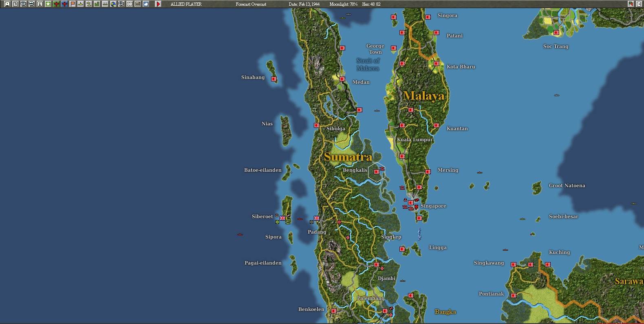
Task: Click the 'ALLIED PLAYER' status text
Action: point(186,4)
